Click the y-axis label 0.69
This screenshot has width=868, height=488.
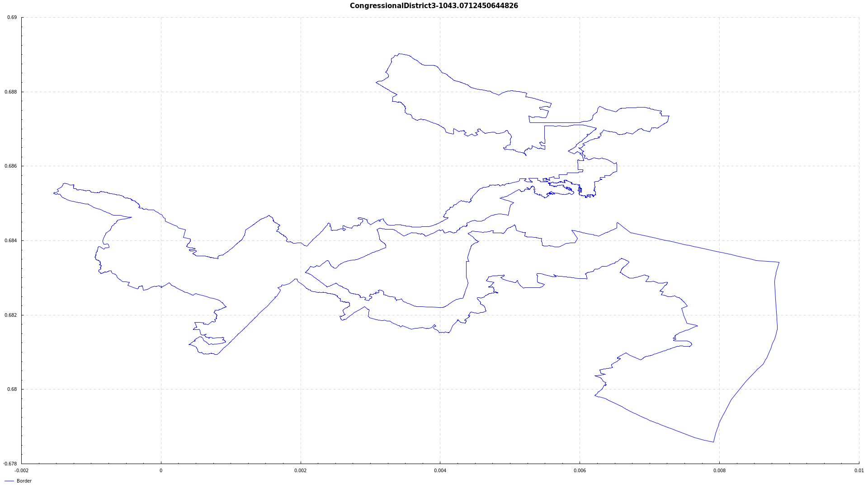(x=12, y=18)
